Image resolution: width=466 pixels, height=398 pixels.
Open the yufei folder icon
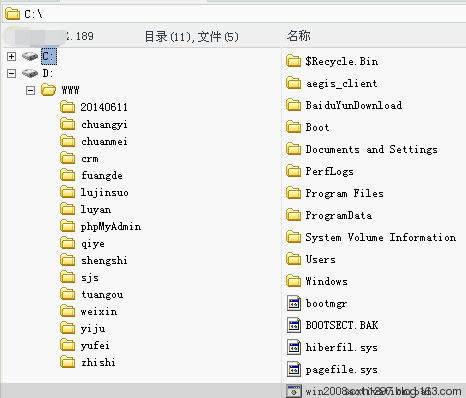(68, 345)
